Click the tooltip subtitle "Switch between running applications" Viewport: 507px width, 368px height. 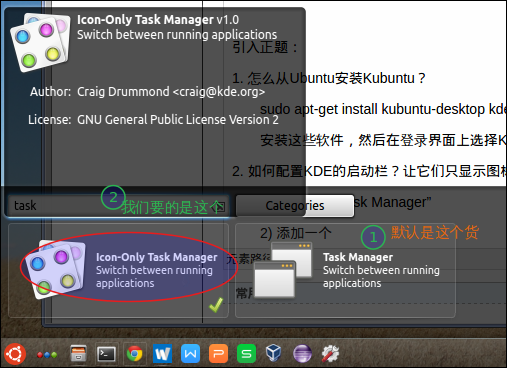pos(177,35)
